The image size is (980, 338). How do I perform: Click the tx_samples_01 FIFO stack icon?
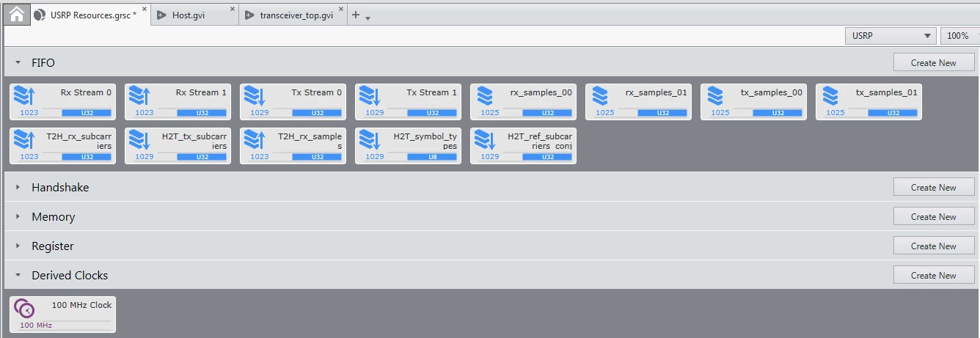pos(830,96)
